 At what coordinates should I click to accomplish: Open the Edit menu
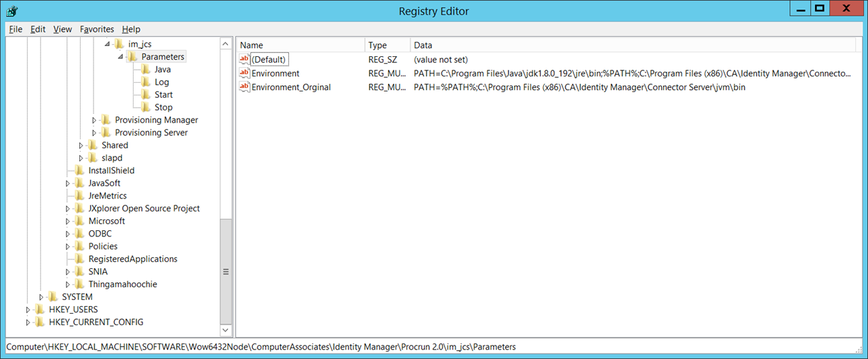[38, 29]
